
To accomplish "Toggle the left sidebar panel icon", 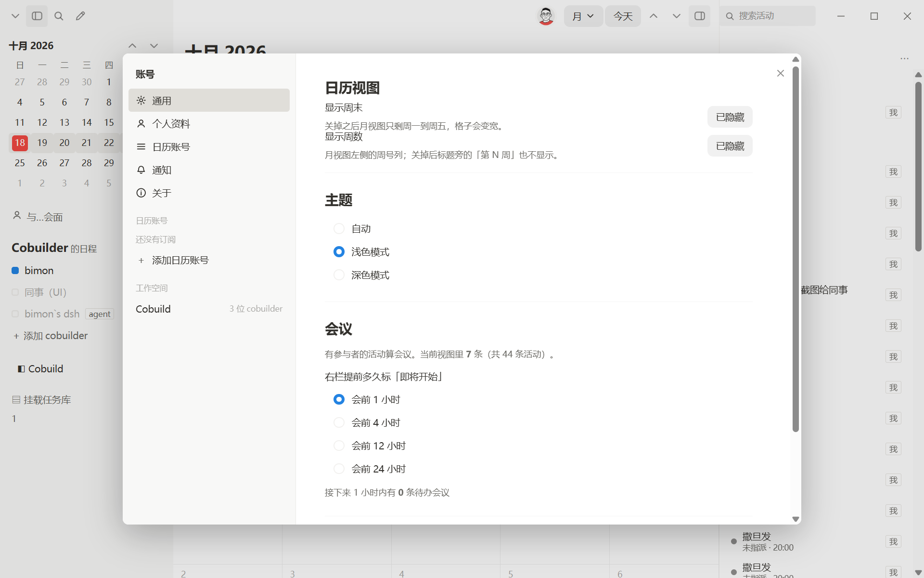I will coord(37,16).
